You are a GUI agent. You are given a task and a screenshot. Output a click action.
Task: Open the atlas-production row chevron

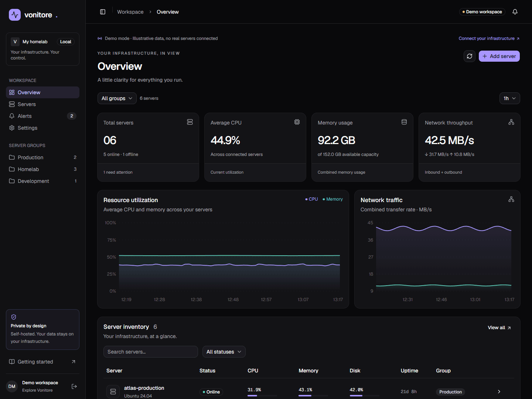tap(499, 392)
